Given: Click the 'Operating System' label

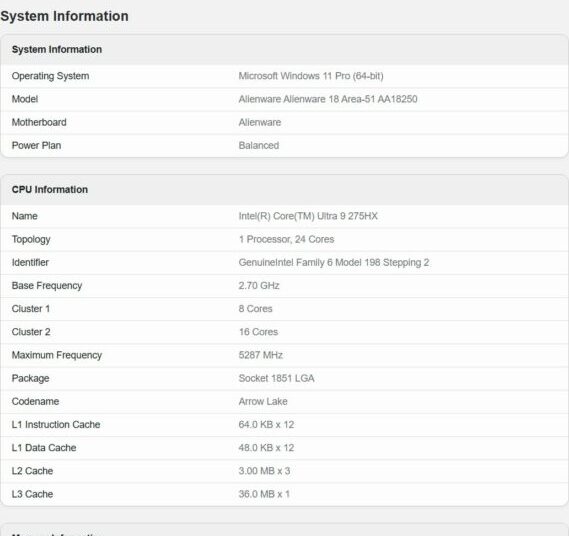Looking at the screenshot, I should click(x=50, y=76).
